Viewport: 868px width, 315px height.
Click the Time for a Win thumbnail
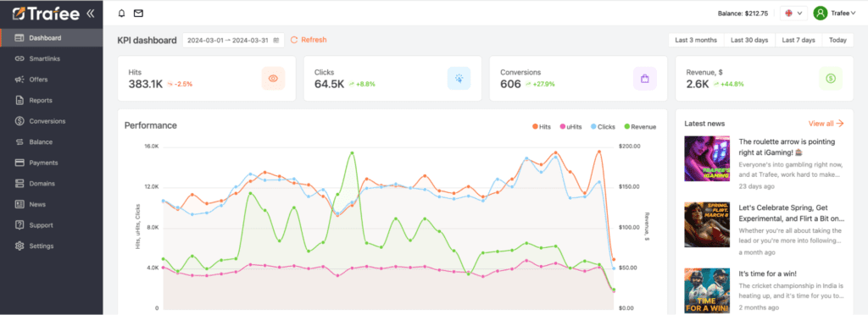(x=707, y=290)
